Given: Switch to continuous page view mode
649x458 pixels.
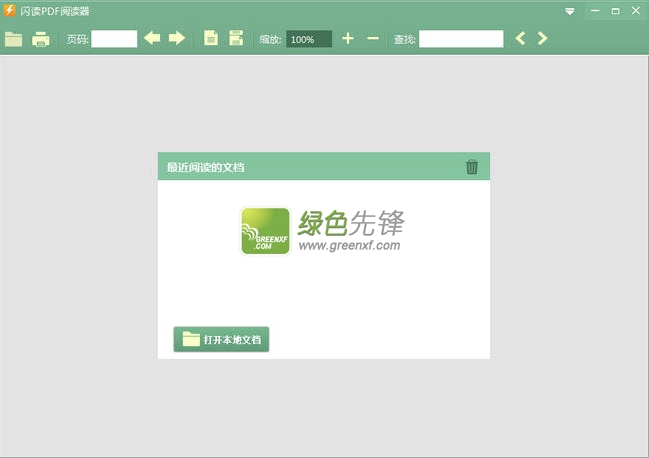Looking at the screenshot, I should pyautogui.click(x=236, y=38).
